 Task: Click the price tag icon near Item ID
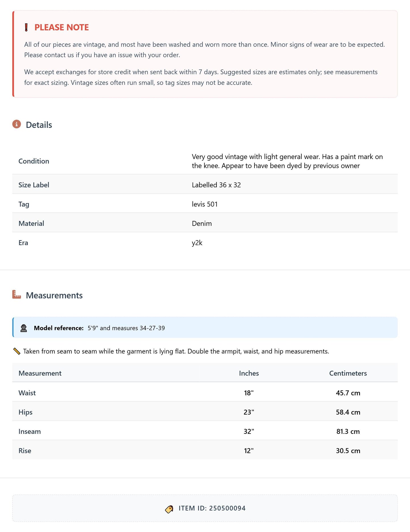coord(169,509)
